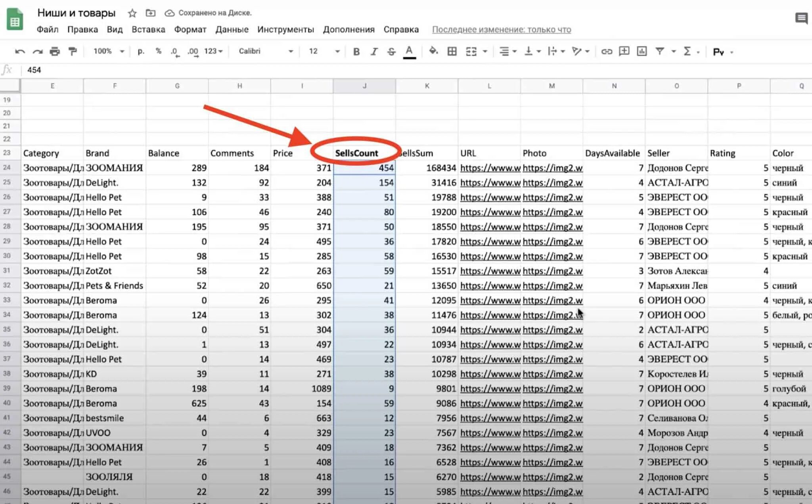
Task: Format as currency (р.) button
Action: coord(141,51)
